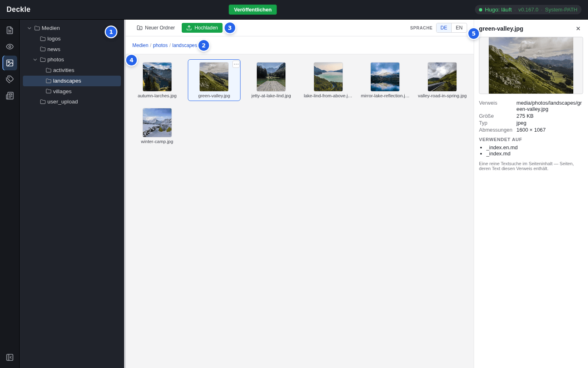588x368 pixels.
Task: Click the large preview image in details panel
Action: click(x=531, y=65)
